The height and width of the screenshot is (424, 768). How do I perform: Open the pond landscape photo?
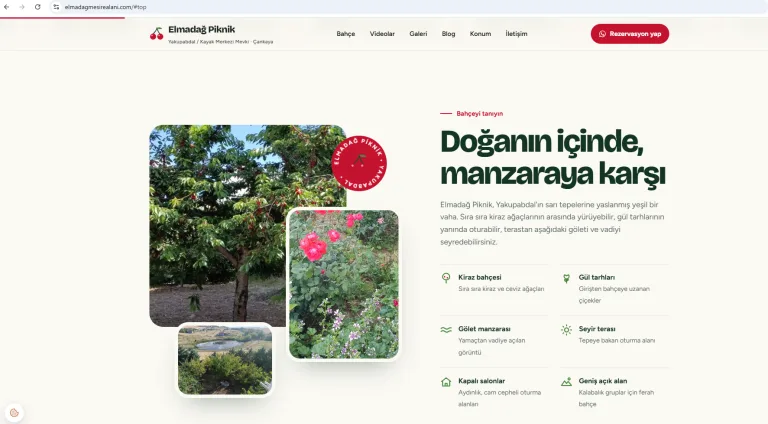pyautogui.click(x=225, y=359)
